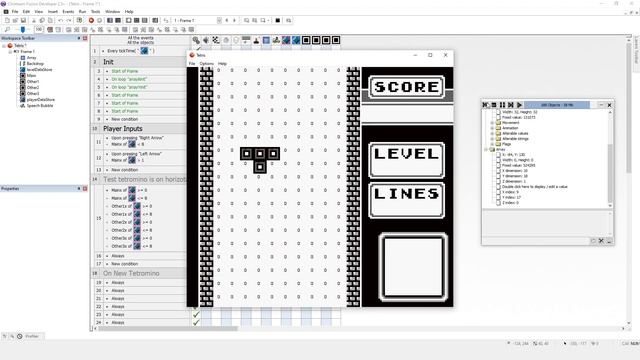Pause the application in debugger
640x360 pixels.
point(502,105)
